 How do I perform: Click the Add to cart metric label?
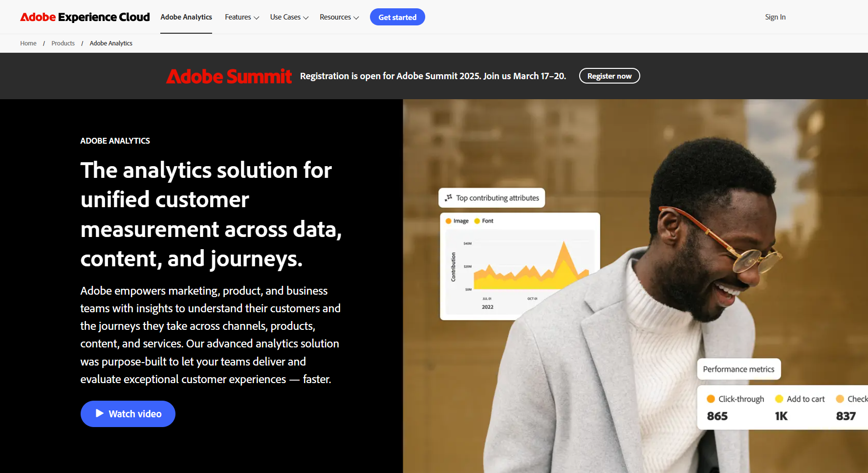(x=805, y=399)
